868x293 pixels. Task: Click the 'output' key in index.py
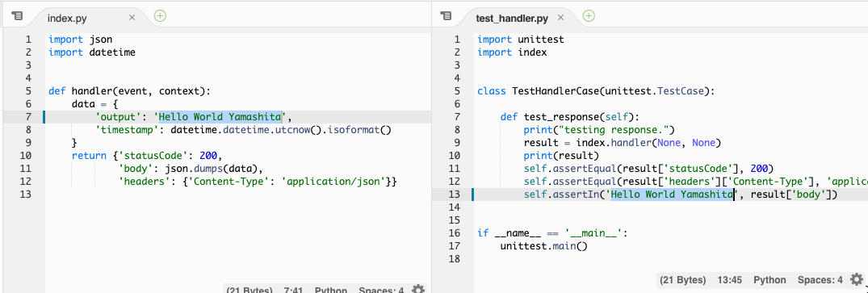(118, 117)
